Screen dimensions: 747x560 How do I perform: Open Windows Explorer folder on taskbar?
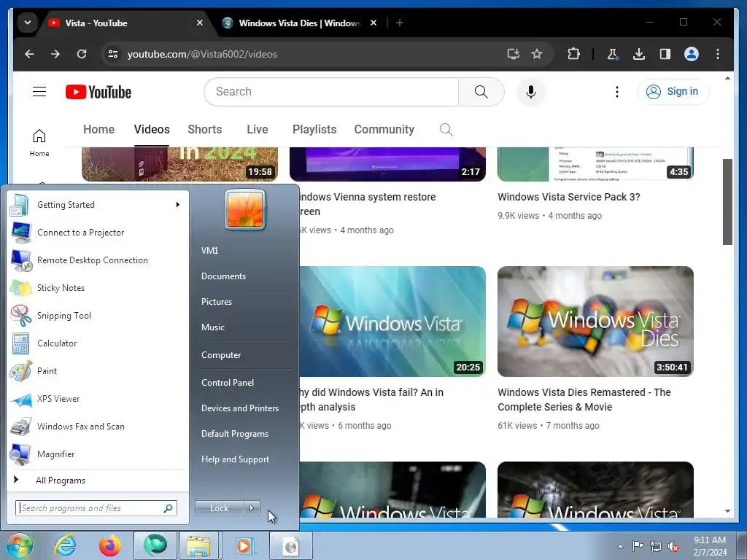point(199,545)
